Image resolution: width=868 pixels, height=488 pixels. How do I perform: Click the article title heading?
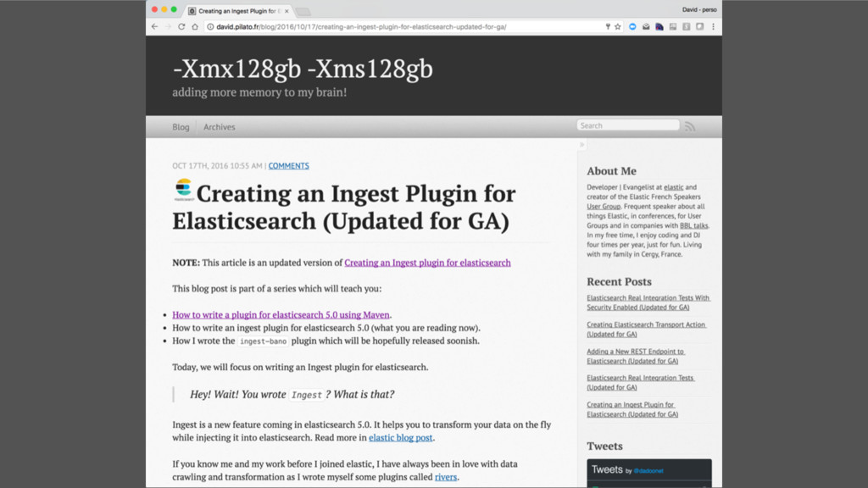tap(344, 207)
